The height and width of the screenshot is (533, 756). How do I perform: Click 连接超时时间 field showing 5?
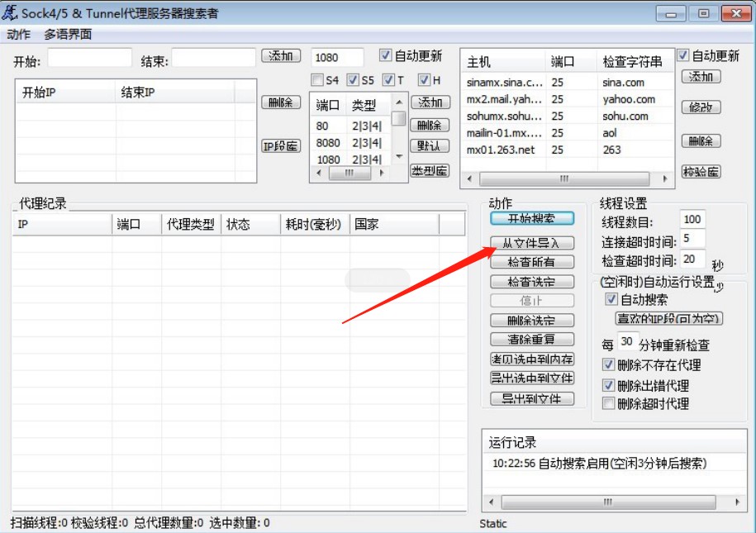[692, 238]
